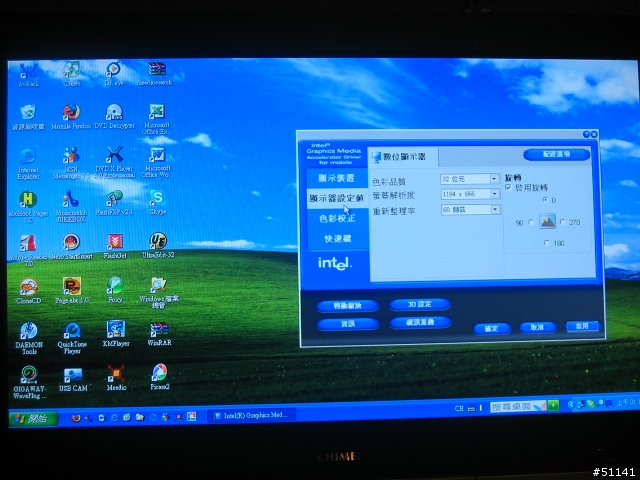Screen dimensions: 640x480
Task: Open the 色彩品質 color quality dropdown
Action: [470, 179]
